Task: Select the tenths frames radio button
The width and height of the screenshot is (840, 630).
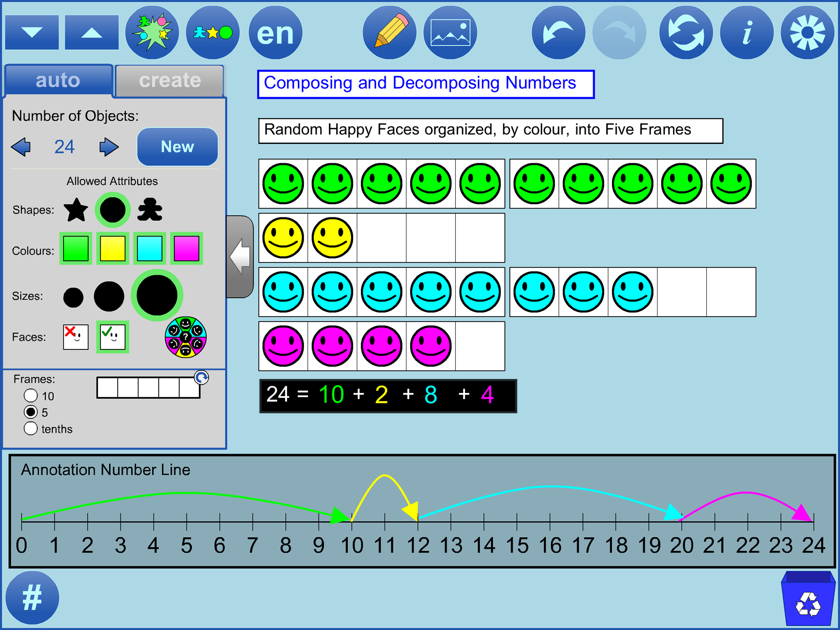Action: (x=31, y=429)
